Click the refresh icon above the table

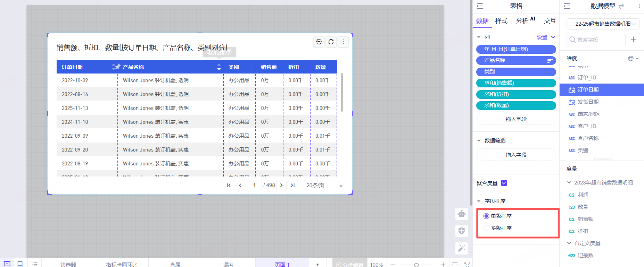click(331, 42)
